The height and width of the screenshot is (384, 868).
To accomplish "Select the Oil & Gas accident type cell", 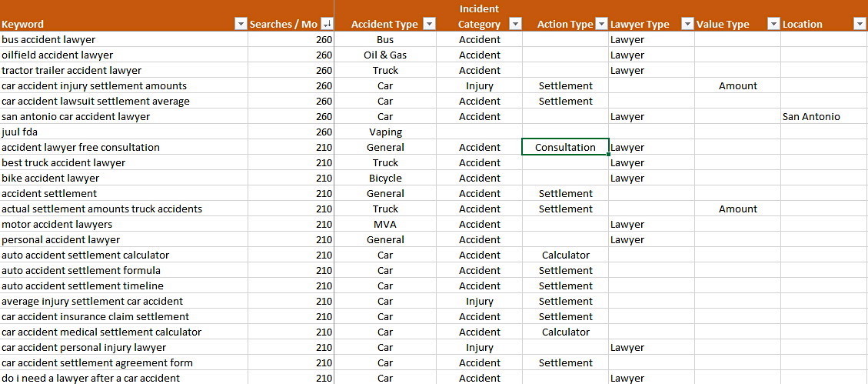I will pos(385,55).
